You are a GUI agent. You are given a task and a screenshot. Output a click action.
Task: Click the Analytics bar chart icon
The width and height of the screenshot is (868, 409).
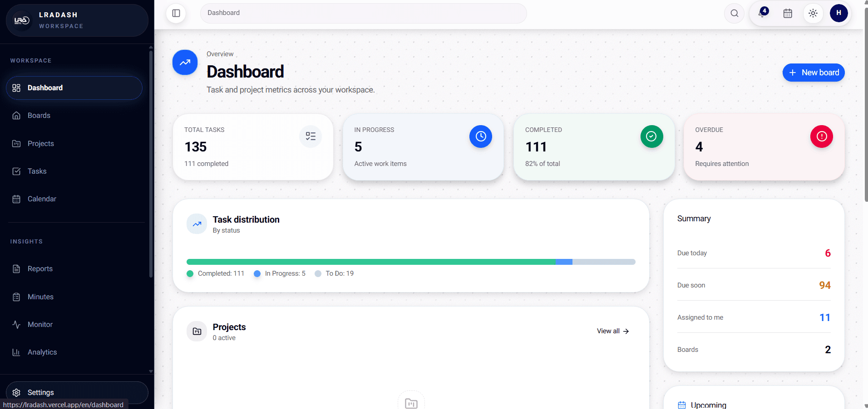click(x=16, y=352)
